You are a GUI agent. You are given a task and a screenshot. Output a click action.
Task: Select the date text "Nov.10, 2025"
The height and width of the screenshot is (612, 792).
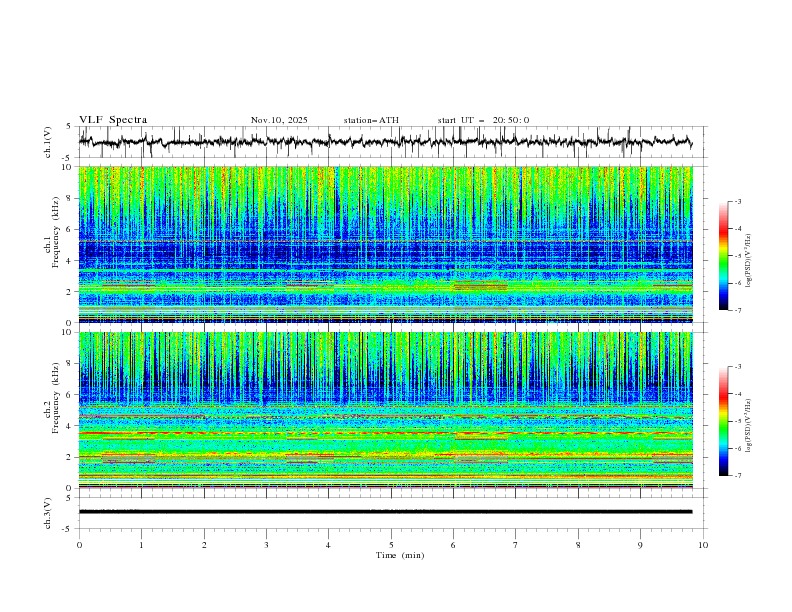point(279,120)
